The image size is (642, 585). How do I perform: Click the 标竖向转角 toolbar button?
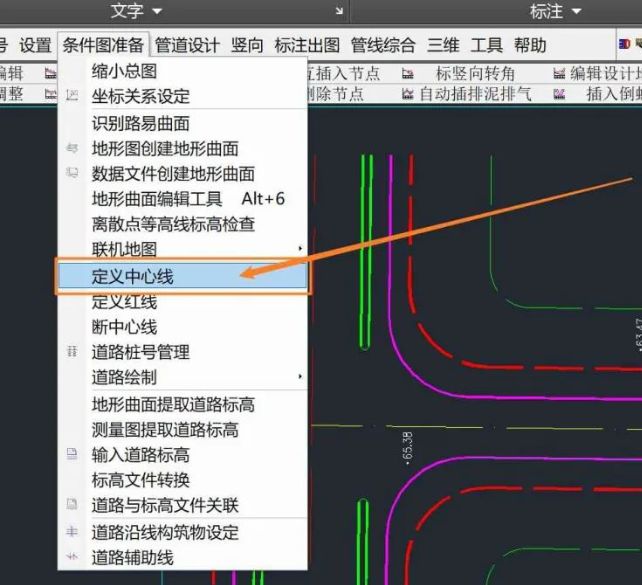pos(475,74)
